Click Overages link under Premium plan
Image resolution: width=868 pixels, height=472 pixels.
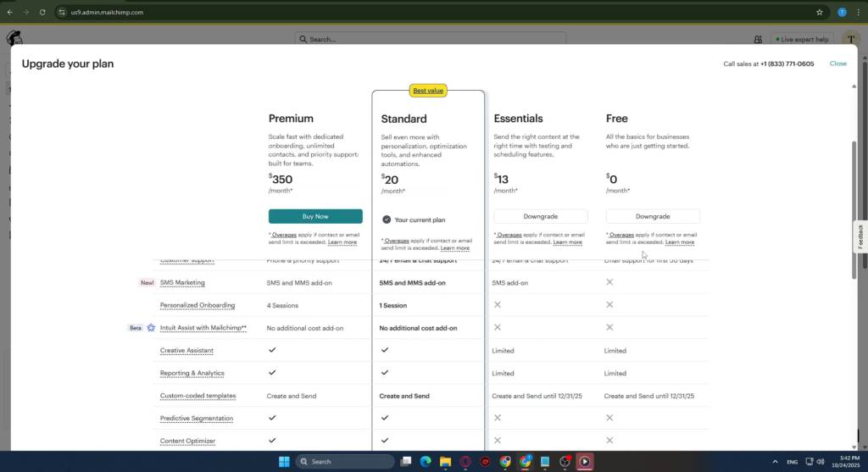[284, 235]
